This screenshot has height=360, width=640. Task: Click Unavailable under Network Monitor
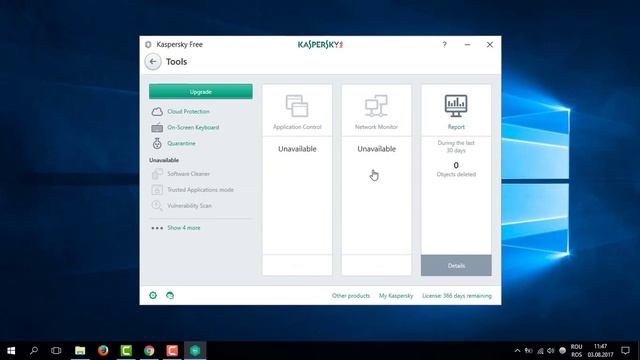[376, 149]
